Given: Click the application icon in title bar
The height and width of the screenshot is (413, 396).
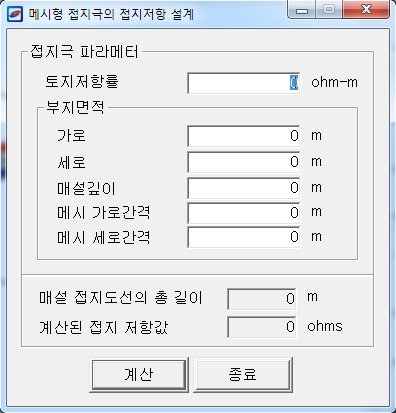Looking at the screenshot, I should click(15, 14).
